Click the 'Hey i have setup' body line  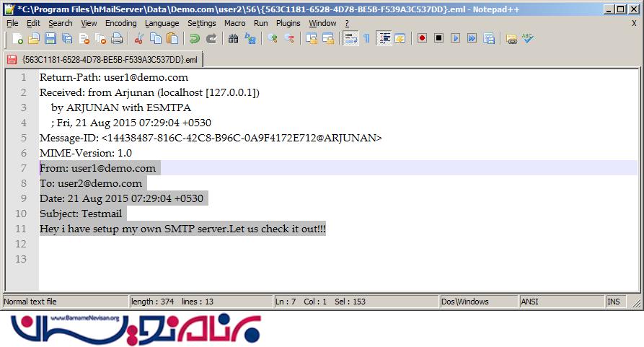[182, 229]
